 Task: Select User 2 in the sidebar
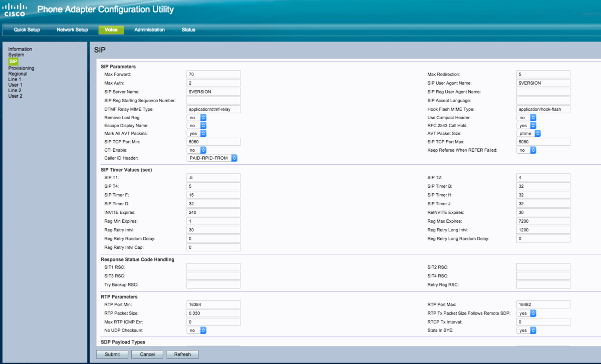coord(15,96)
